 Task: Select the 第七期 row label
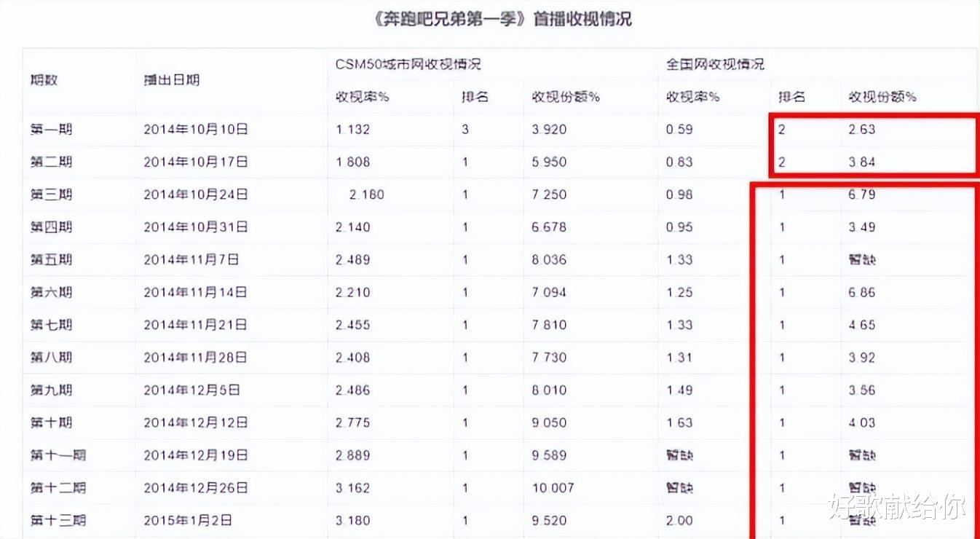[51, 325]
